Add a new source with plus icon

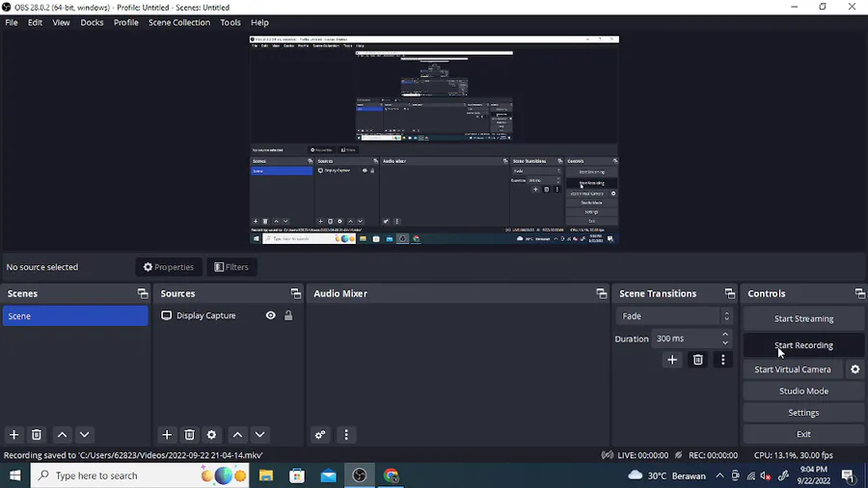tap(167, 435)
